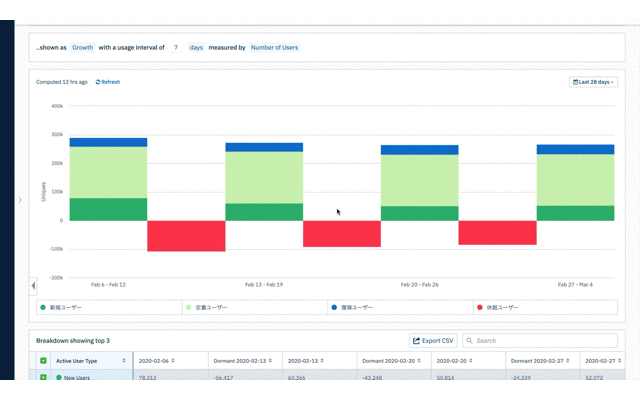The height and width of the screenshot is (400, 640).
Task: Toggle the select-all checkbox in table header
Action: pos(43,360)
